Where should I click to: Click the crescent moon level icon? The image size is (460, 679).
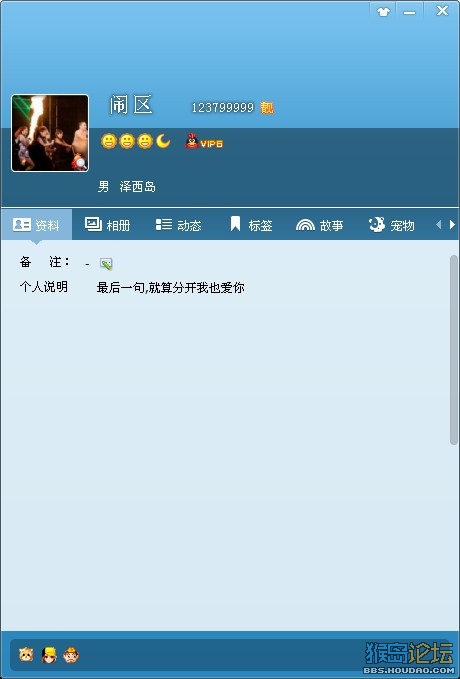point(163,141)
